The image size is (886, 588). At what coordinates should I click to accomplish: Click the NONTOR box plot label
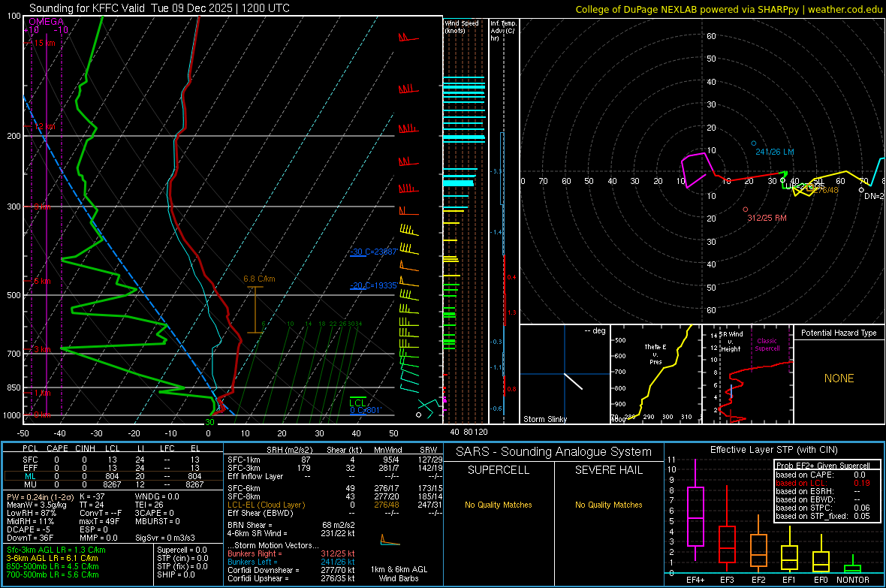pyautogui.click(x=853, y=580)
